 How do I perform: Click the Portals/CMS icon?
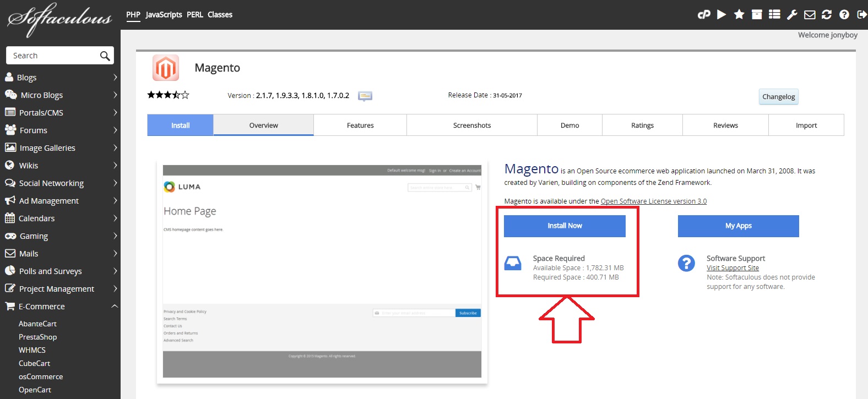[10, 112]
